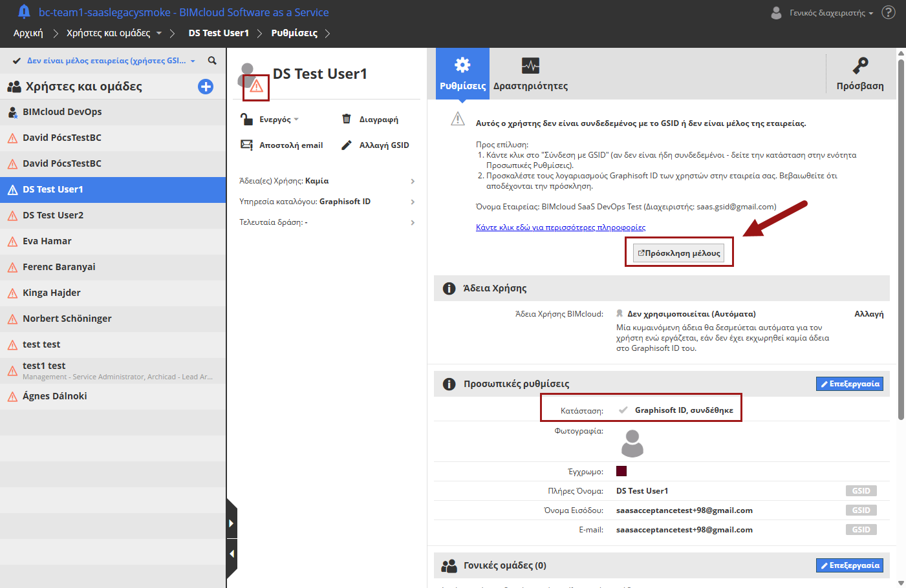Switch to the Δραστηριότητες tab
Screen dimensions: 906x588
click(530, 74)
